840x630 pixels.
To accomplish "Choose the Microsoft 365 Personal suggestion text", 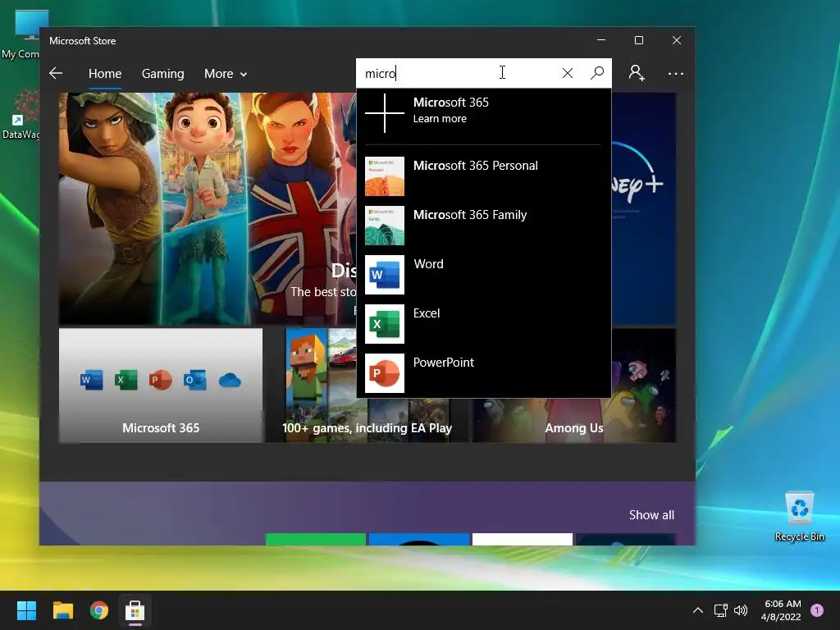I will [475, 166].
